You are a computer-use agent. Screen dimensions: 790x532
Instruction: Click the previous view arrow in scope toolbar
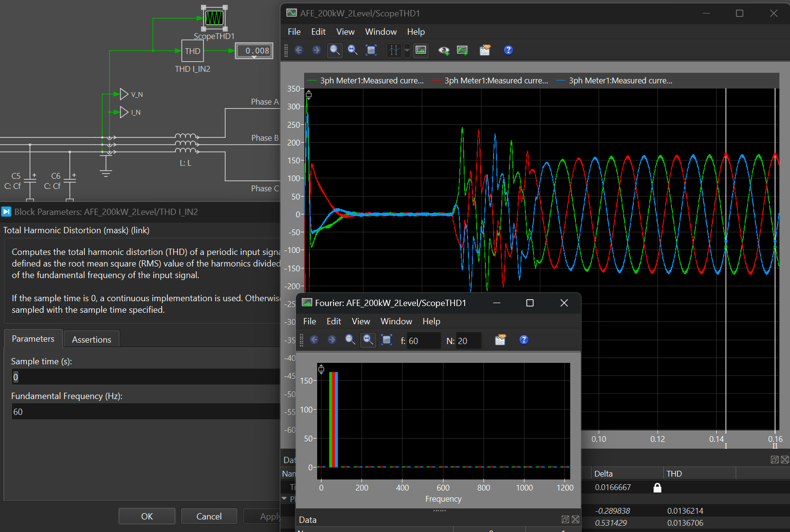pos(299,50)
